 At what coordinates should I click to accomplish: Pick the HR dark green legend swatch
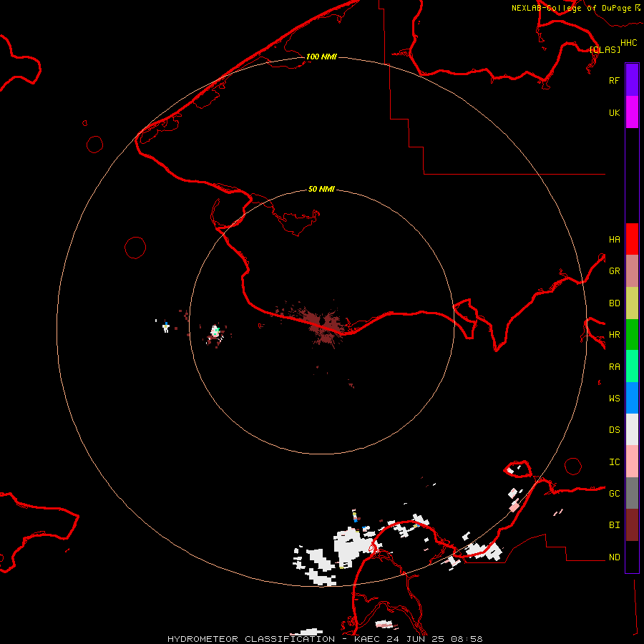pos(632,335)
